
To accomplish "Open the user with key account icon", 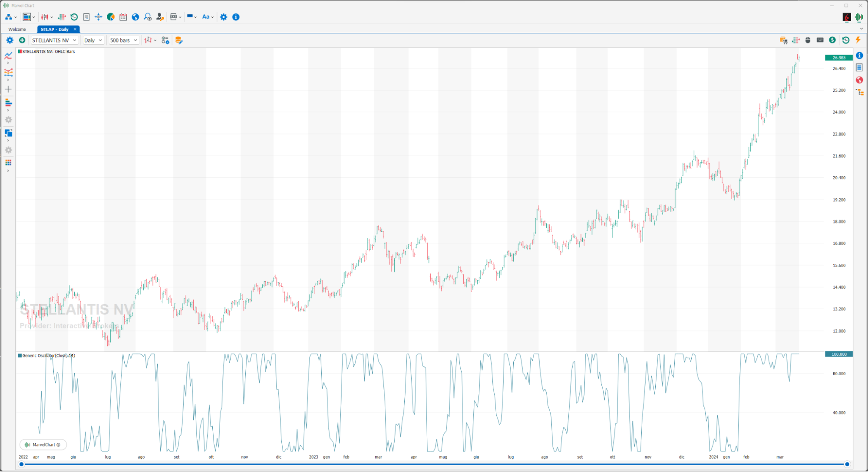I will click(160, 17).
